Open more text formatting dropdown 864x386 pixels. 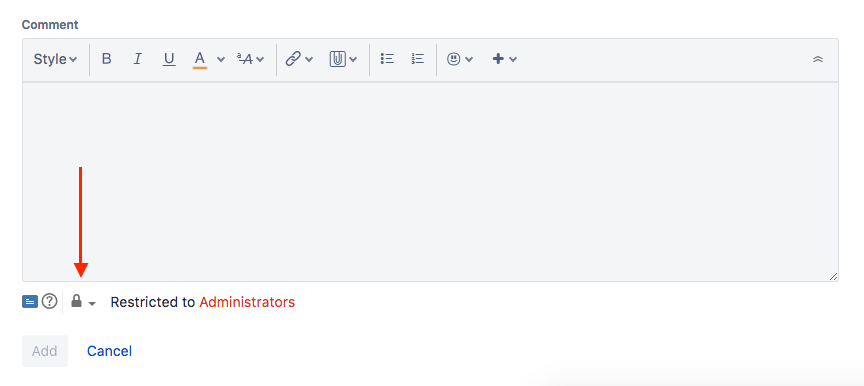pyautogui.click(x=251, y=59)
